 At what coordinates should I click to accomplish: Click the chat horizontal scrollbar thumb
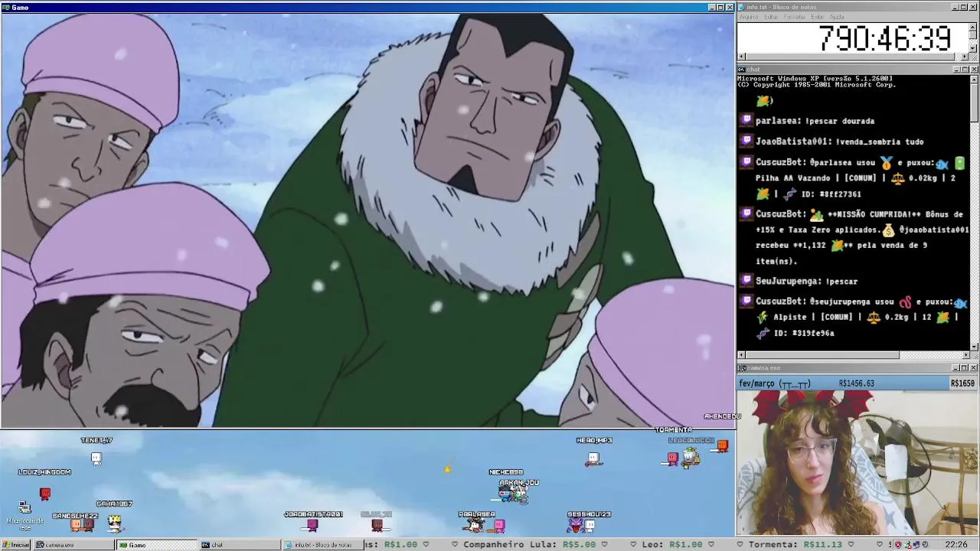coord(822,355)
